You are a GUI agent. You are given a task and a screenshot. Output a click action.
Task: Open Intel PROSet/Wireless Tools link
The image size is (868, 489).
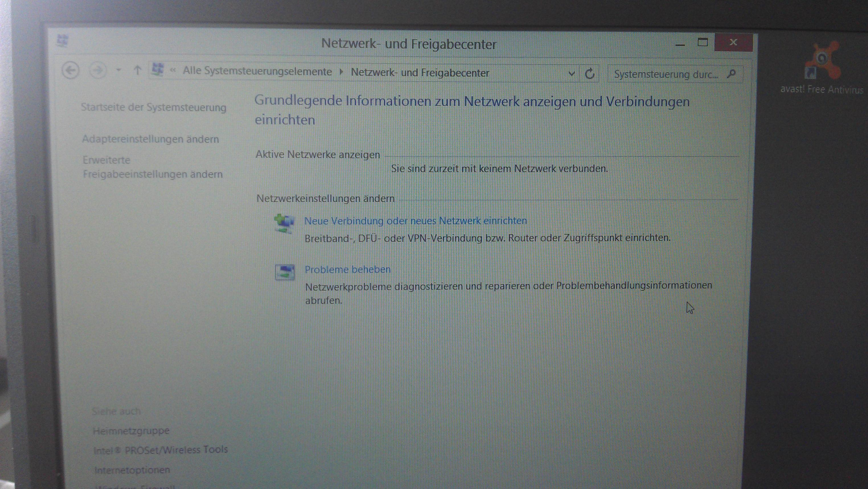[160, 449]
